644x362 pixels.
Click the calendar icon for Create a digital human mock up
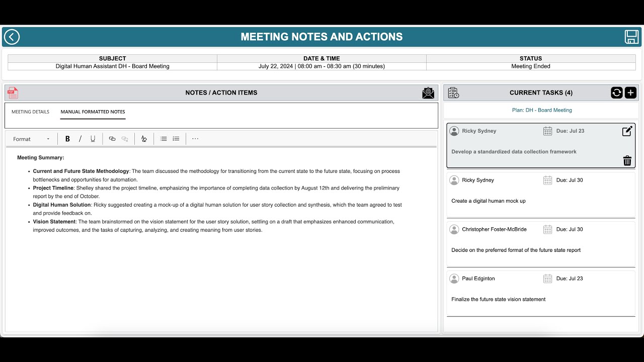(548, 180)
